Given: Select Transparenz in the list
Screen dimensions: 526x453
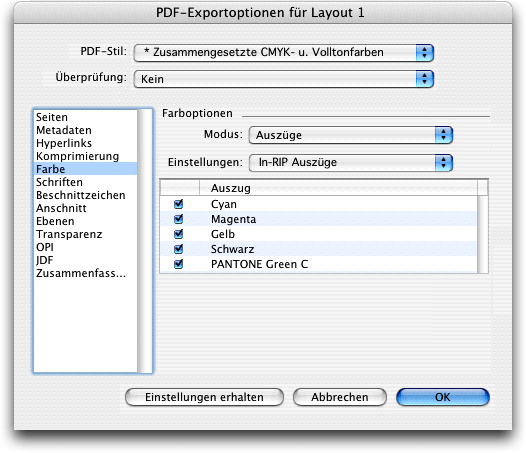Looking at the screenshot, I should [x=86, y=234].
